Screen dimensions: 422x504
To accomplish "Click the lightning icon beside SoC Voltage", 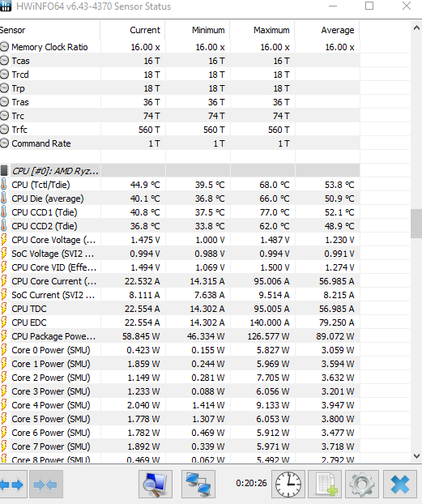I will click(4, 254).
